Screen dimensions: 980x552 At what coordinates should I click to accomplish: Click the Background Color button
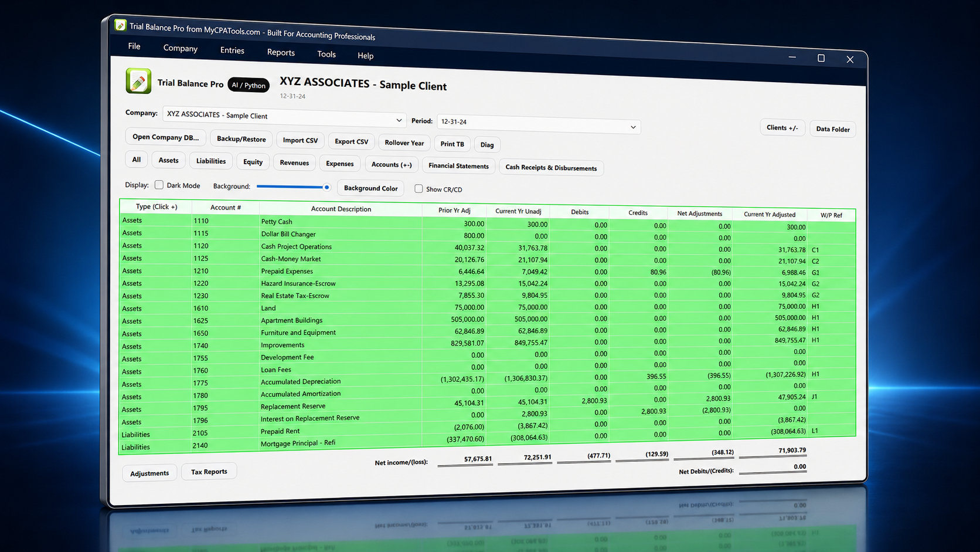coord(370,188)
